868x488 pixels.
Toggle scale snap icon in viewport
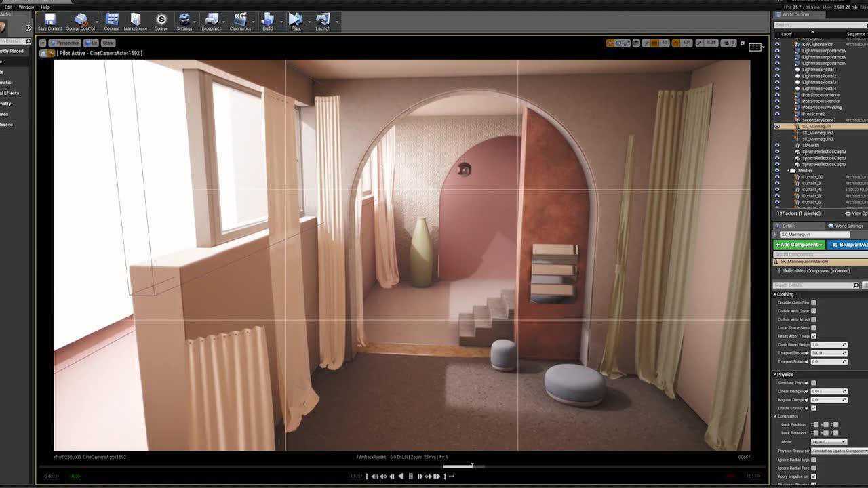pos(698,43)
